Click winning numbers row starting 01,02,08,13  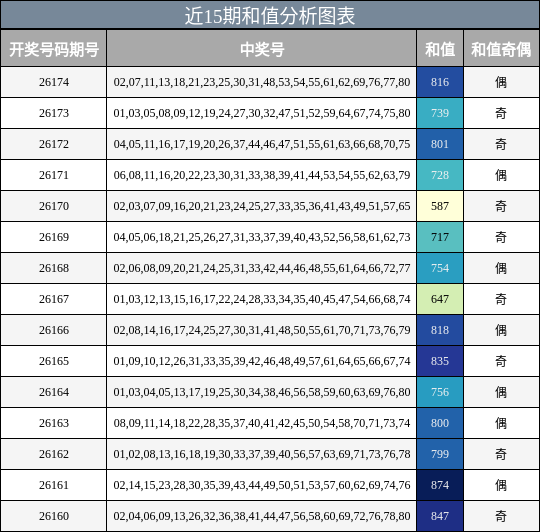(262, 454)
